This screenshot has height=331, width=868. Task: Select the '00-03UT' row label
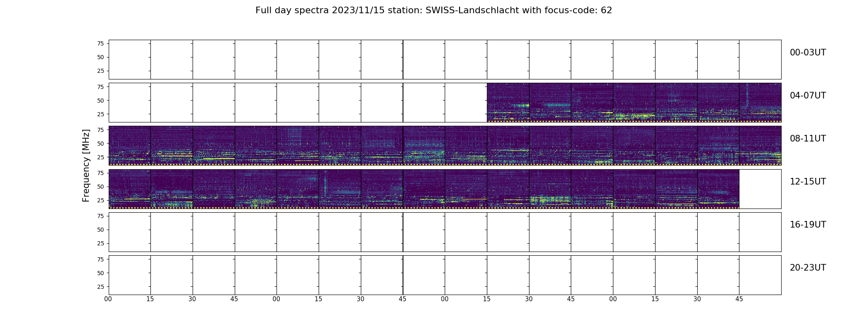(x=808, y=53)
